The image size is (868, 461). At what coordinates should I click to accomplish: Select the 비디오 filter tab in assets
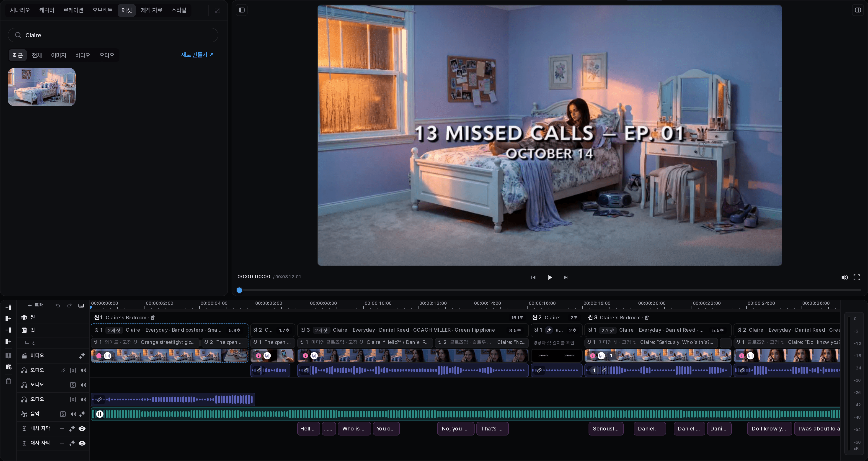(83, 55)
